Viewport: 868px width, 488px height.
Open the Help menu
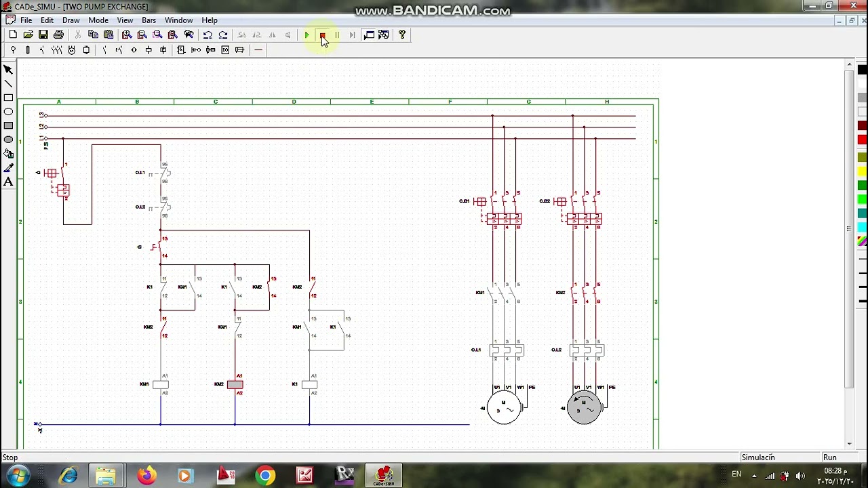(210, 20)
